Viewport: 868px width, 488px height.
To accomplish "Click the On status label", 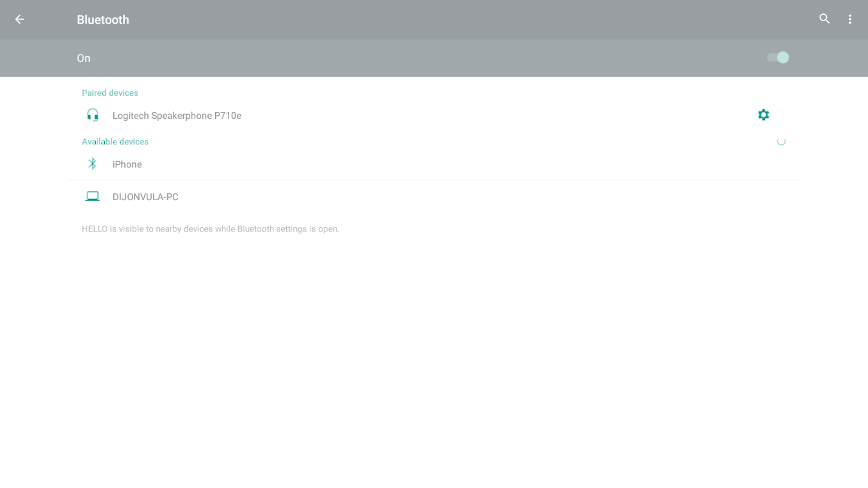I will tap(84, 58).
